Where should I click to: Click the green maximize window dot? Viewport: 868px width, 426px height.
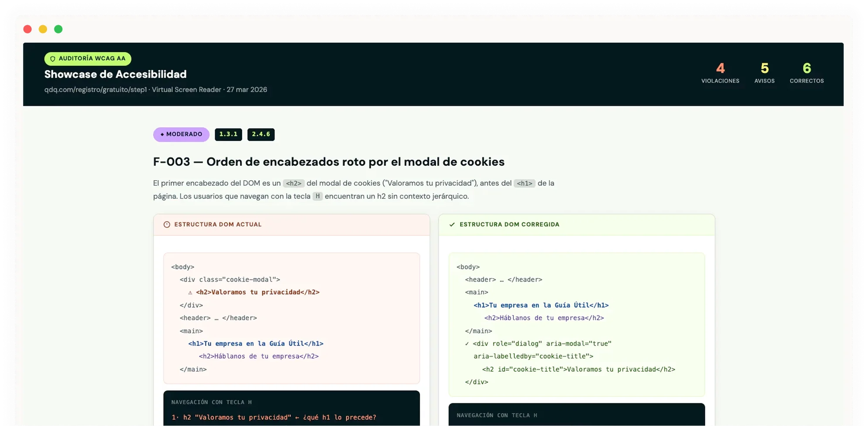pyautogui.click(x=58, y=29)
